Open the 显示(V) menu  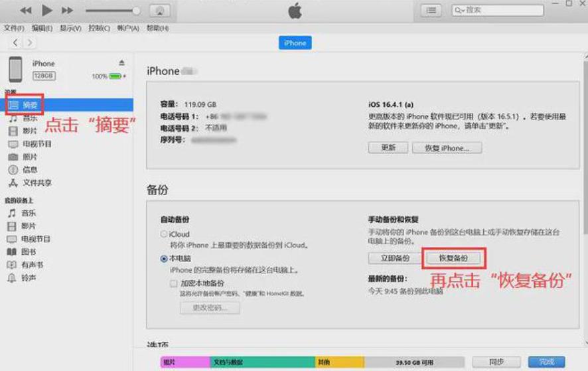click(x=70, y=28)
